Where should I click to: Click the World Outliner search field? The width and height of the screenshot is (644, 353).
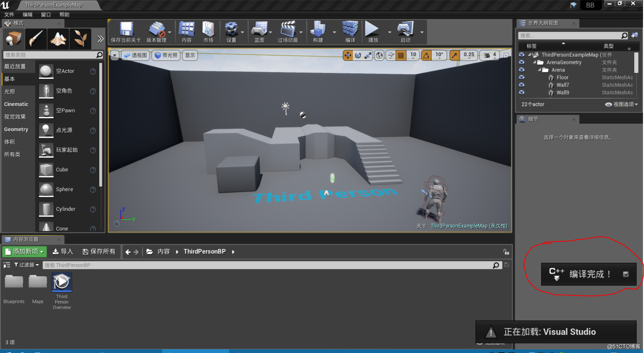pos(573,35)
